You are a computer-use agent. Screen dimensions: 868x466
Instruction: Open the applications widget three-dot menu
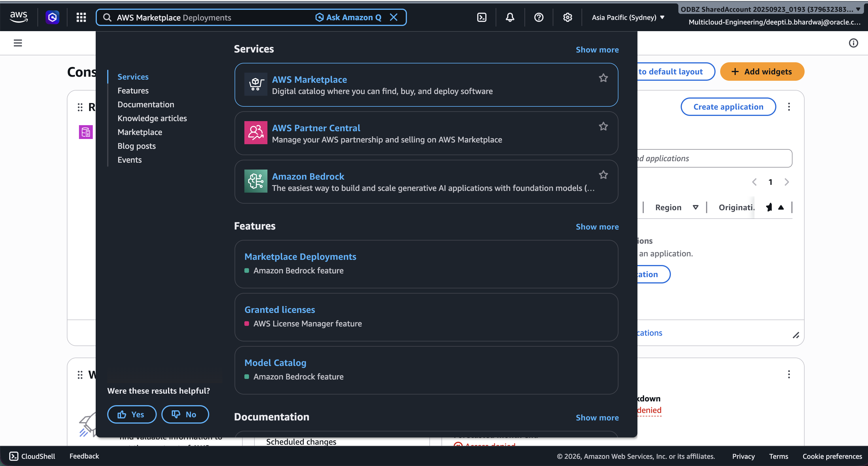789,107
